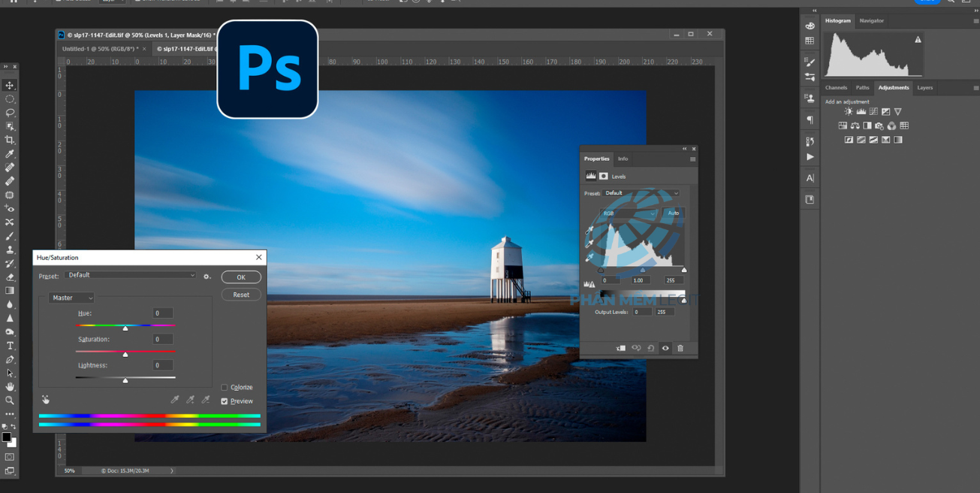Add a Levels adjustment from Adjustments panel
Viewport: 980px width, 493px height.
click(861, 111)
